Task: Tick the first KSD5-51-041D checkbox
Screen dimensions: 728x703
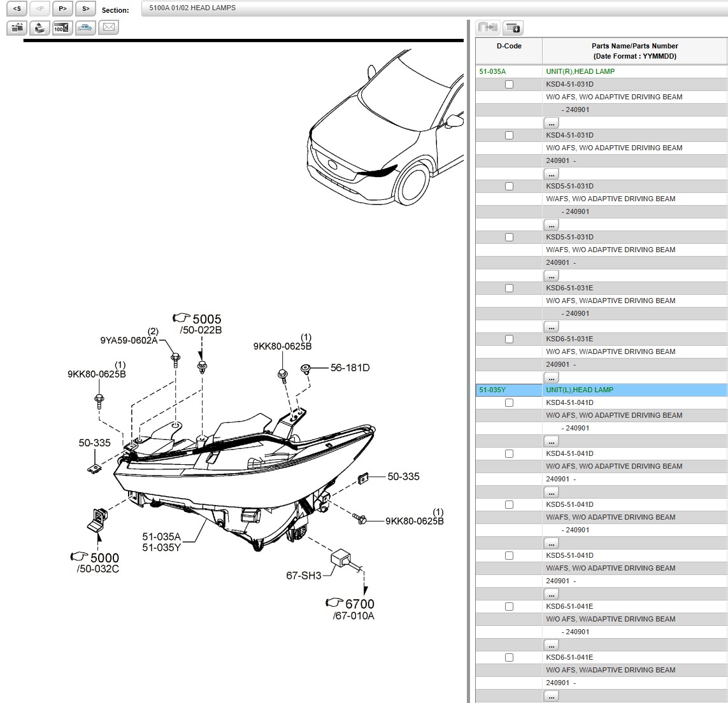Action: pyautogui.click(x=509, y=505)
